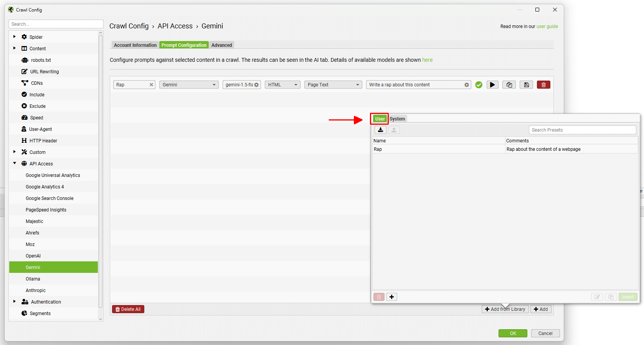Open the HTTP Header settings

(x=43, y=141)
